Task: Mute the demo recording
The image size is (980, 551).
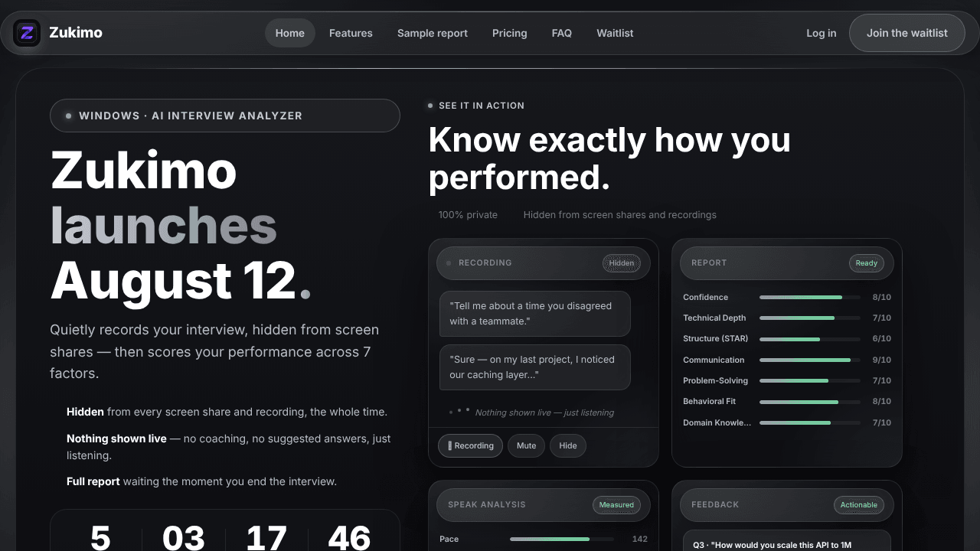Action: 526,445
